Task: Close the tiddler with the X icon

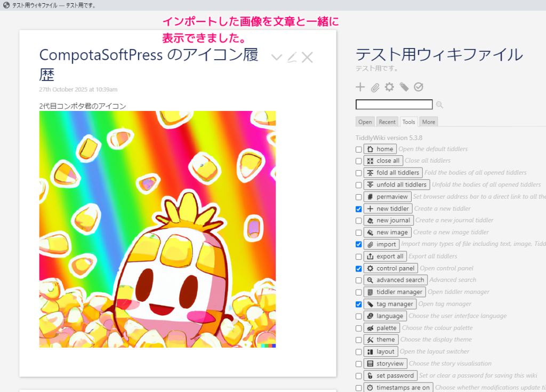Action: tap(307, 57)
